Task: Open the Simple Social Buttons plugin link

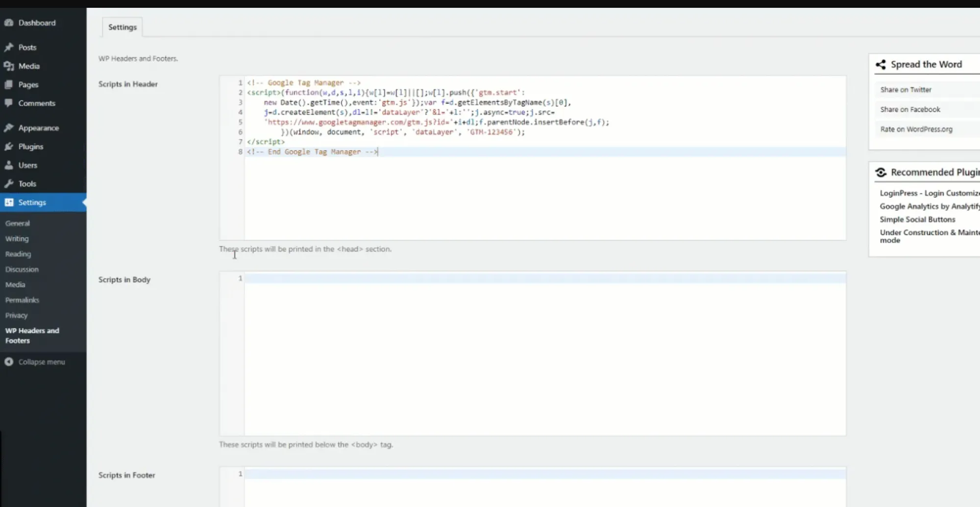Action: tap(917, 220)
